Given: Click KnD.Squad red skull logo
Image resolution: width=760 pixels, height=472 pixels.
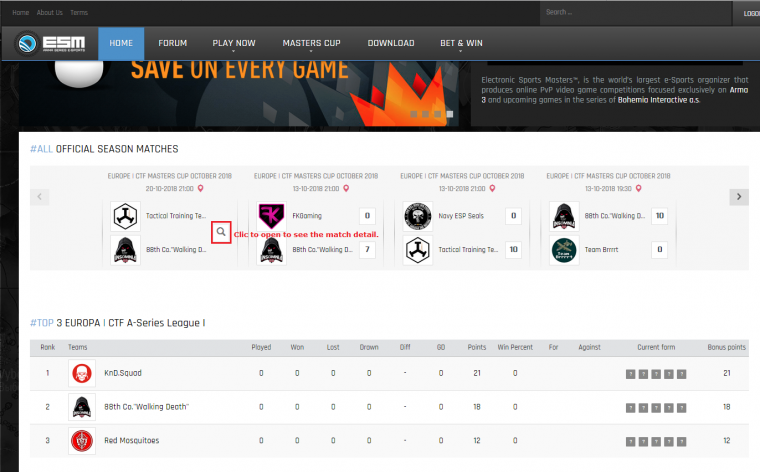Looking at the screenshot, I should point(82,373).
